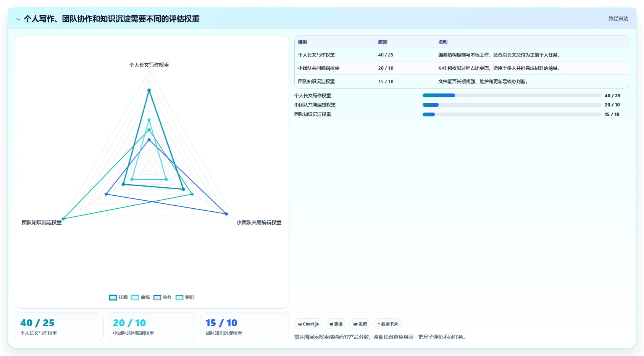Click the Chart.js tag
The height and width of the screenshot is (356, 644).
pyautogui.click(x=308, y=324)
